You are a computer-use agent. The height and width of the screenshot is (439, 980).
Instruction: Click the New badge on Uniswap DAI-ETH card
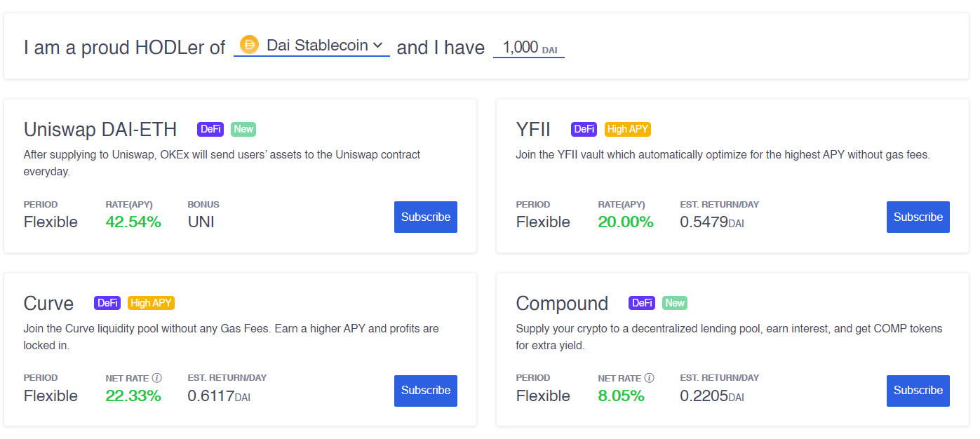pos(243,129)
